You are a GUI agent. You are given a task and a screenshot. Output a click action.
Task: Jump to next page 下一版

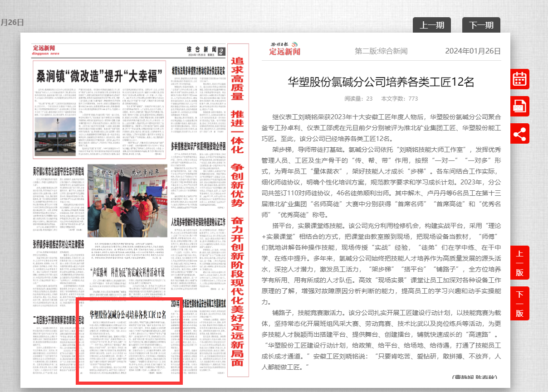pos(519,303)
